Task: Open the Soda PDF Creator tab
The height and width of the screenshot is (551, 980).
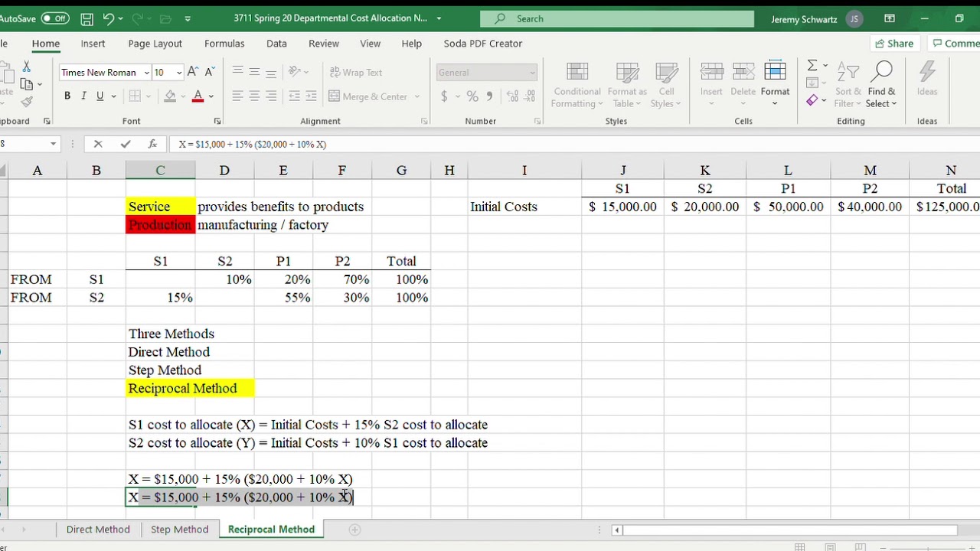Action: point(483,44)
